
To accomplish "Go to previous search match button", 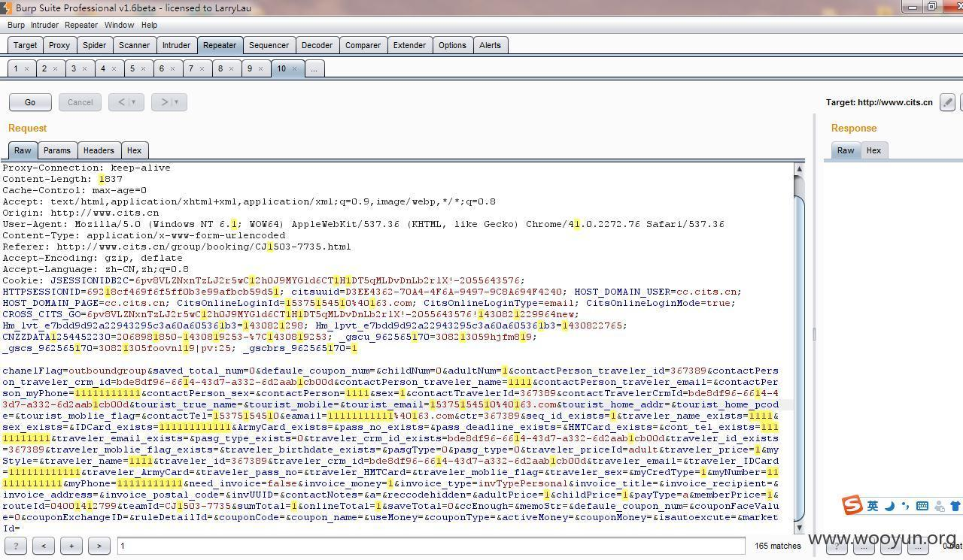I will [x=43, y=546].
